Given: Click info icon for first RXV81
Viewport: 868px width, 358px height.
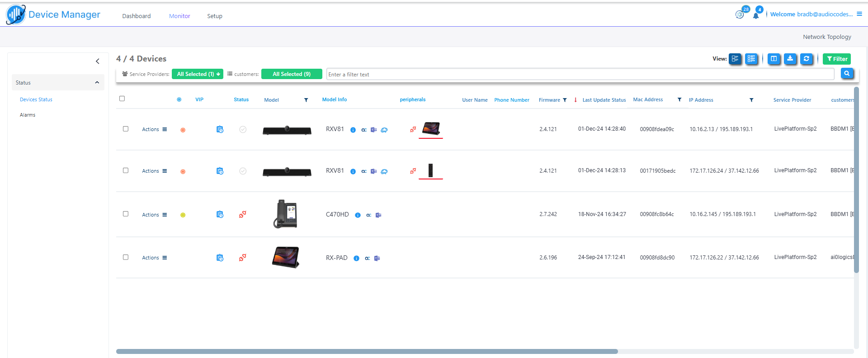Looking at the screenshot, I should pos(353,130).
